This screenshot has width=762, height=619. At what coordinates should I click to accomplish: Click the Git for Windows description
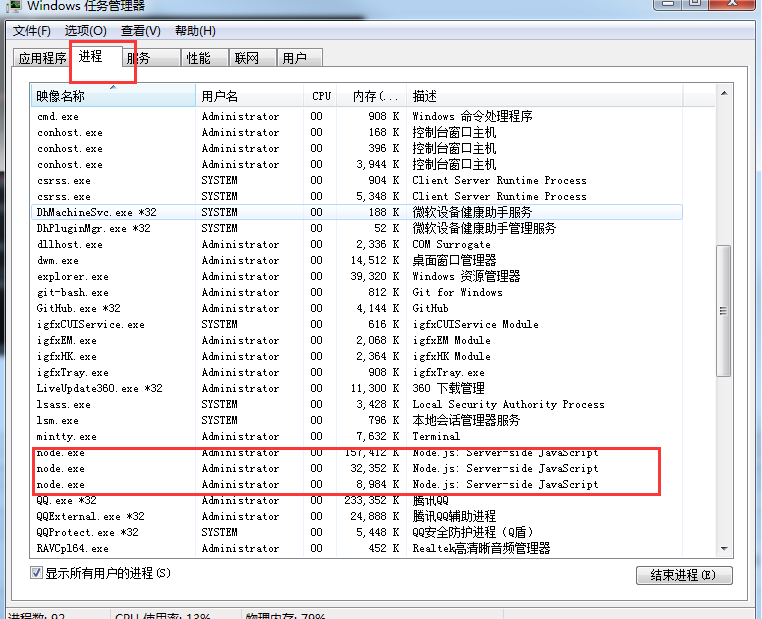[x=457, y=292]
